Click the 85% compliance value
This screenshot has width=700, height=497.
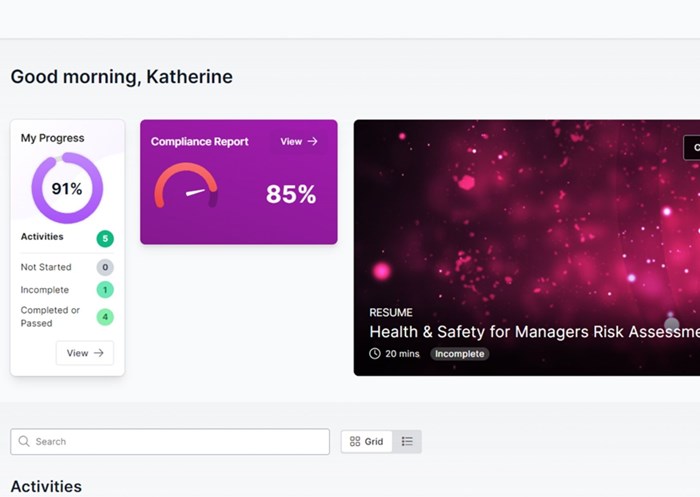291,194
